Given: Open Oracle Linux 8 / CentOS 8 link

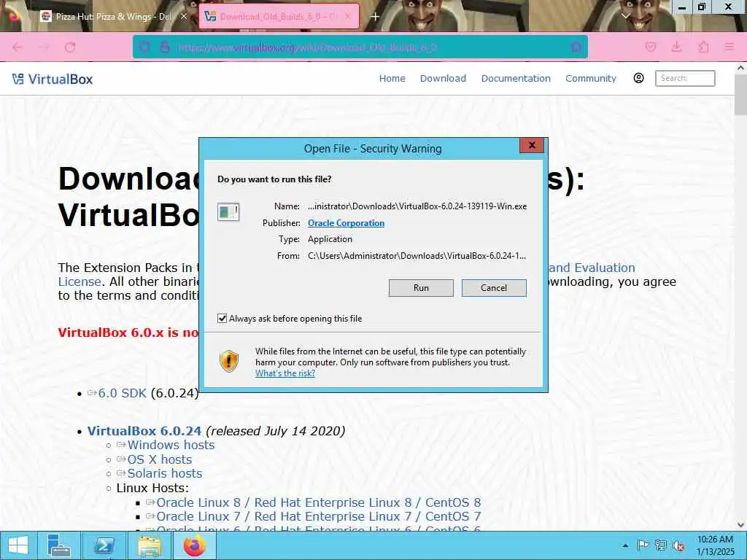Looking at the screenshot, I should tap(318, 502).
